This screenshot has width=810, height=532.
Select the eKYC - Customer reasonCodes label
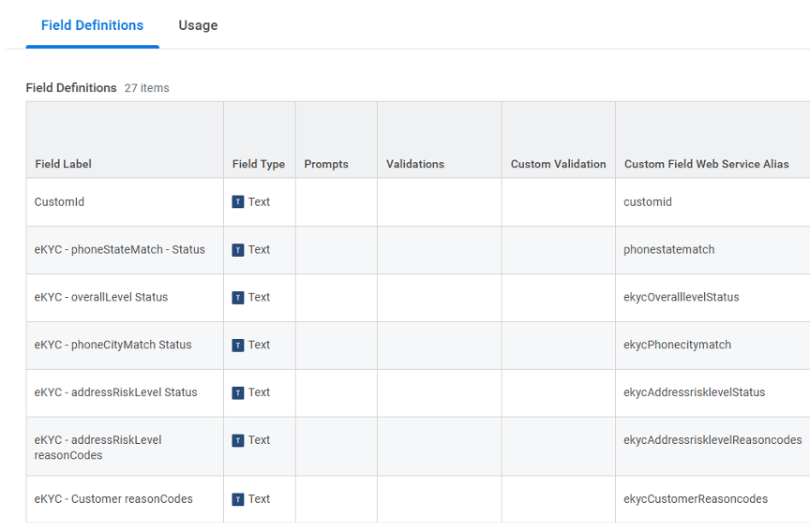pos(113,499)
